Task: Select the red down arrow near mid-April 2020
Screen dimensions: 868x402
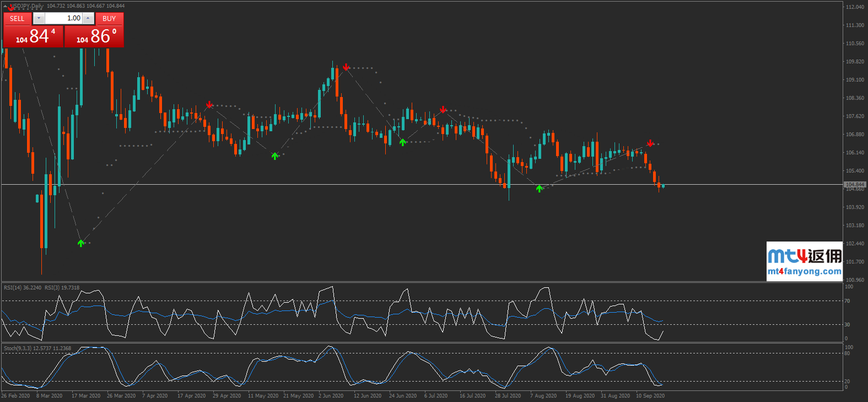Action: pyautogui.click(x=209, y=104)
